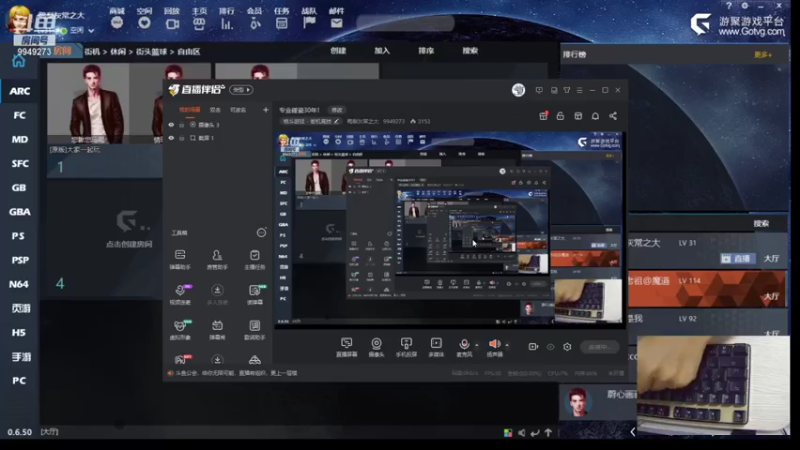The width and height of the screenshot is (800, 450).
Task: Select the GBA platform tab
Action: 19,212
